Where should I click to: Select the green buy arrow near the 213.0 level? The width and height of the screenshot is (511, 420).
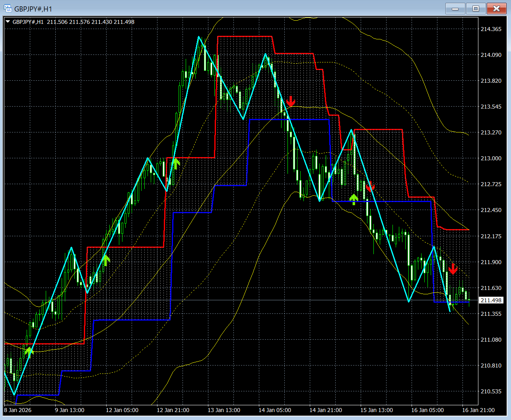click(x=175, y=163)
